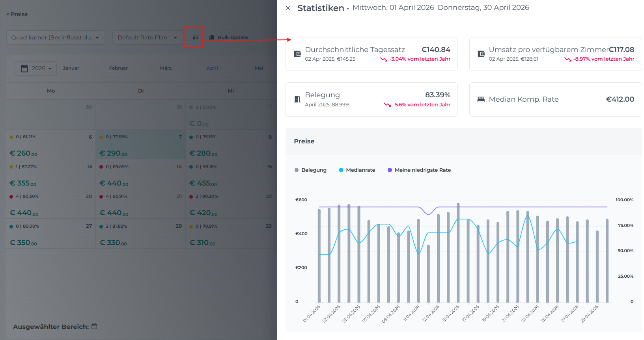Image resolution: width=644 pixels, height=340 pixels.
Task: Click the door icon next to Belegung
Action: [x=297, y=99]
